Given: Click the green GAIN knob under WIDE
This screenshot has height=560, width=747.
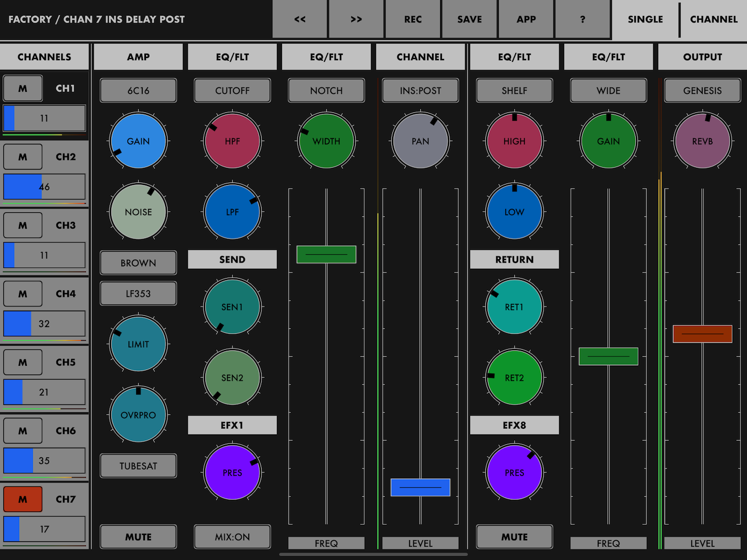Looking at the screenshot, I should [x=609, y=141].
